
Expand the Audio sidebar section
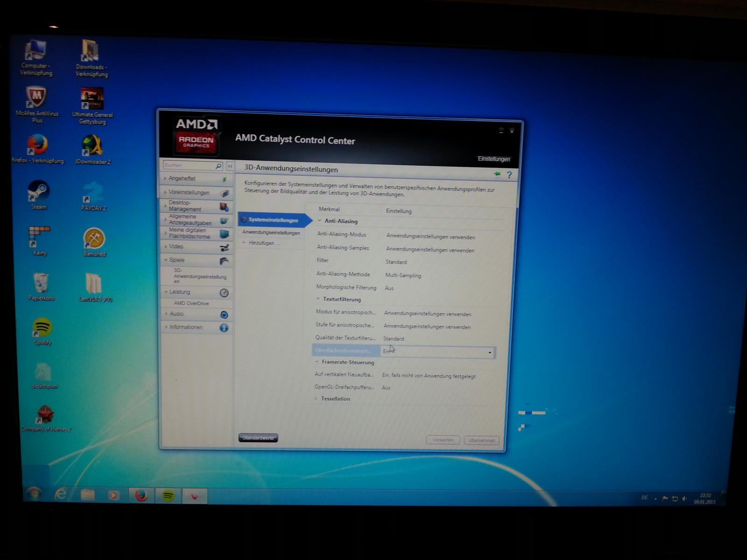197,314
